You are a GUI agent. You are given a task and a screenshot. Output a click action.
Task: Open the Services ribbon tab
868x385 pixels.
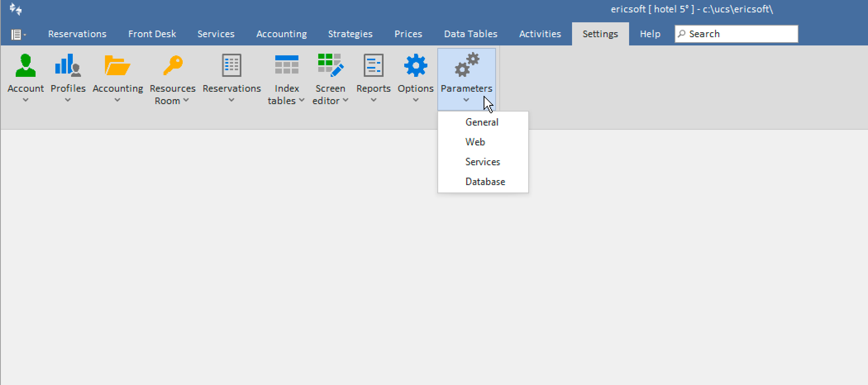click(216, 34)
